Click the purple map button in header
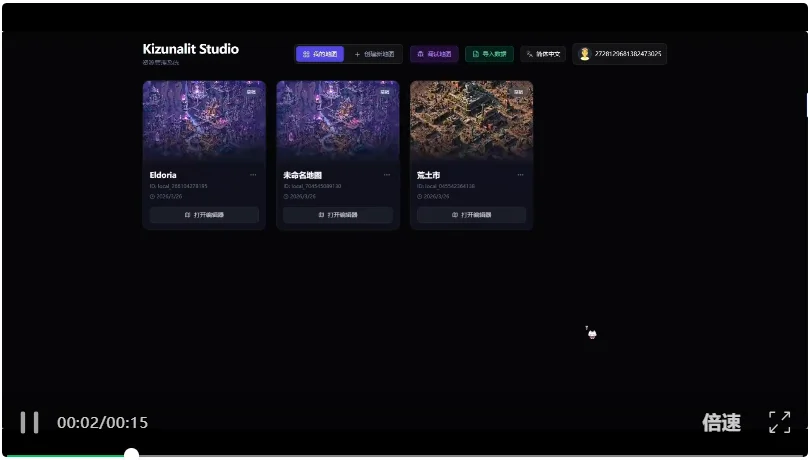 [434, 54]
